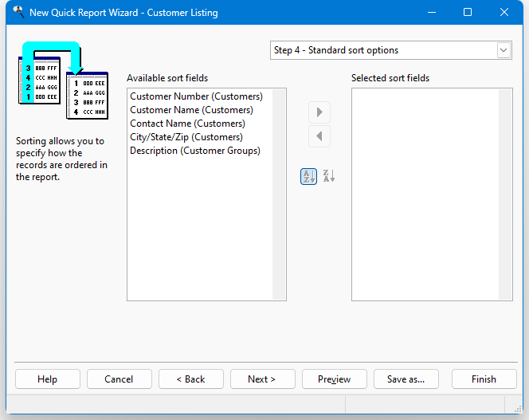Close the New Quick Report Wizard window
The width and height of the screenshot is (529, 420).
pos(504,13)
